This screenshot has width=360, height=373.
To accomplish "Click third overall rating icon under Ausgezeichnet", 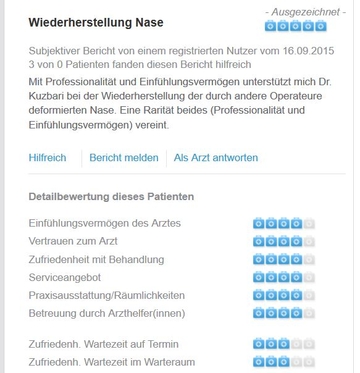I will [x=296, y=26].
